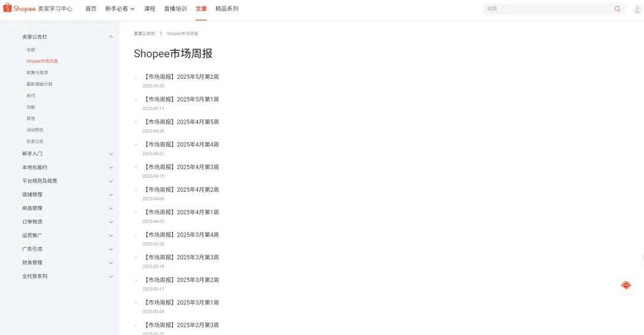Open 【市场周报】2025年4月第2周 article

click(181, 190)
